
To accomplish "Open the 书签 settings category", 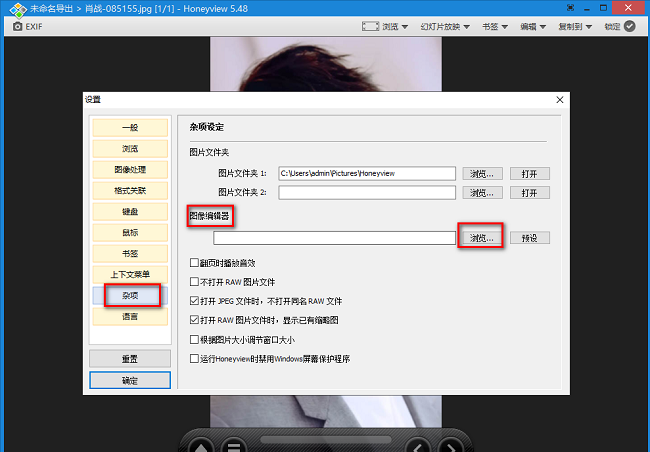I will point(130,253).
